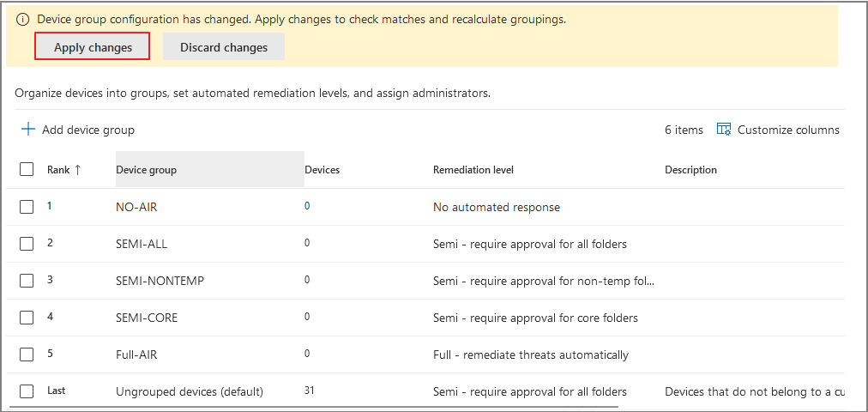868x412 pixels.
Task: Check the NO-AIR row checkbox
Action: pos(27,207)
